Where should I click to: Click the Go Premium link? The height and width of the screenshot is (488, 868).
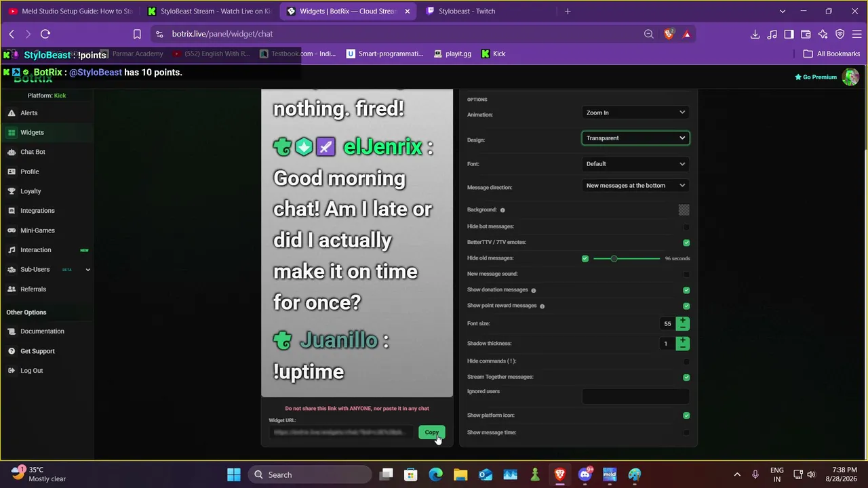(x=816, y=77)
